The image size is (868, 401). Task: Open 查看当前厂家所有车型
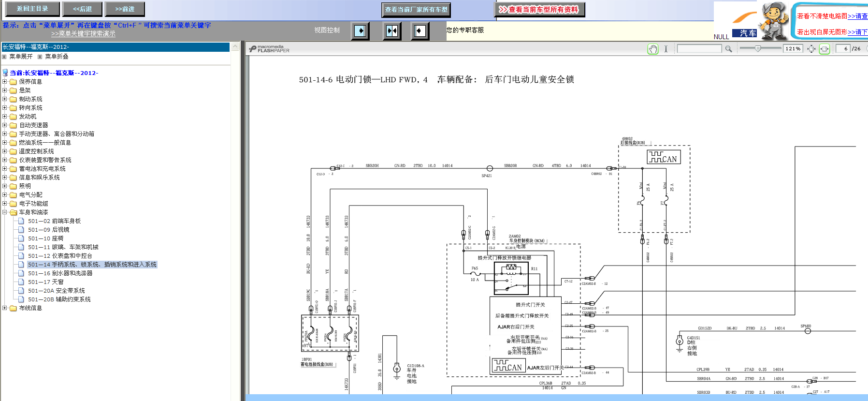[416, 10]
